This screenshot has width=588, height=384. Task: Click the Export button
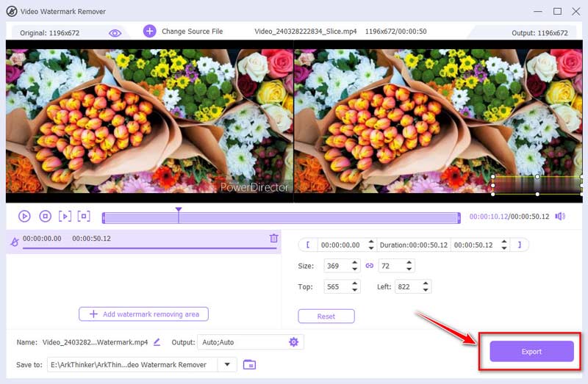[x=531, y=352]
